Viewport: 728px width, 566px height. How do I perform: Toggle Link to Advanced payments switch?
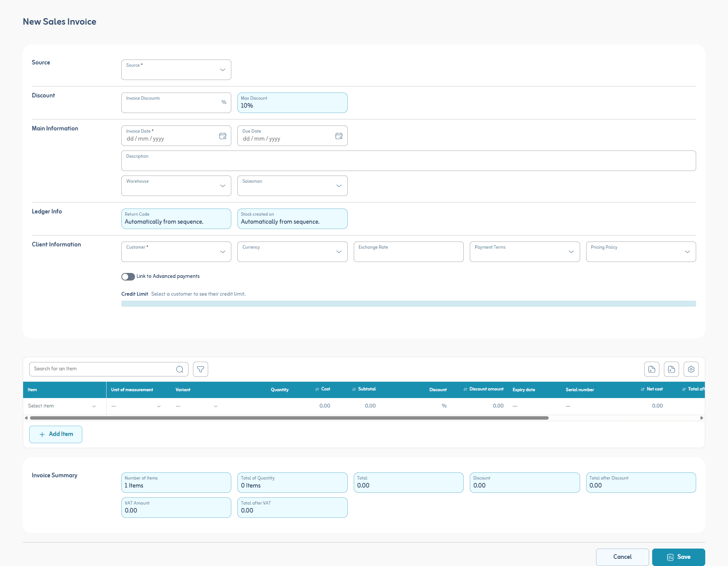128,277
